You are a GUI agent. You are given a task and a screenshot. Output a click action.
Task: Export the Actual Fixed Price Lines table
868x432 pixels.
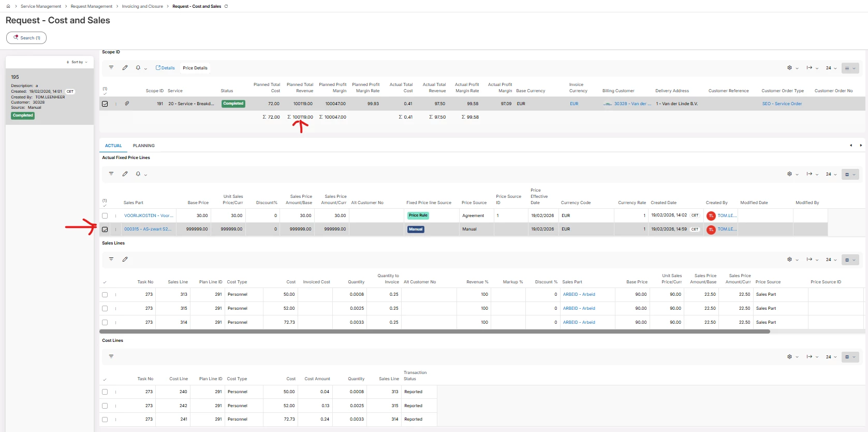[x=810, y=174]
